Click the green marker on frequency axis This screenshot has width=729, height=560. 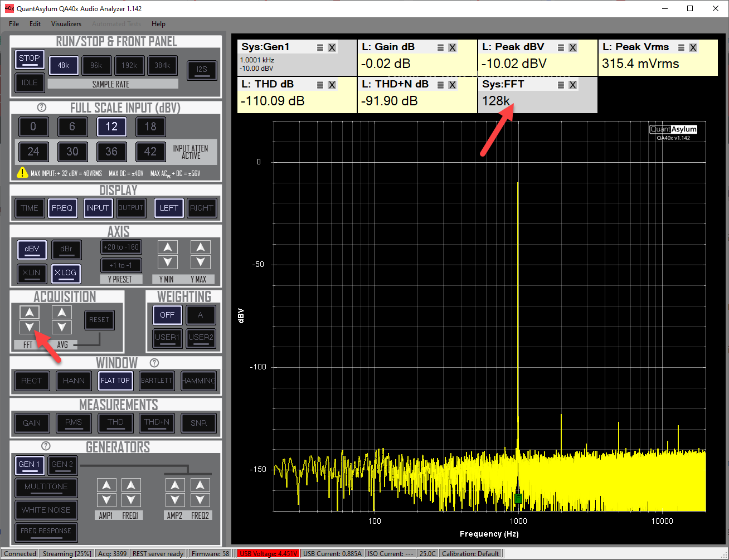(518, 498)
